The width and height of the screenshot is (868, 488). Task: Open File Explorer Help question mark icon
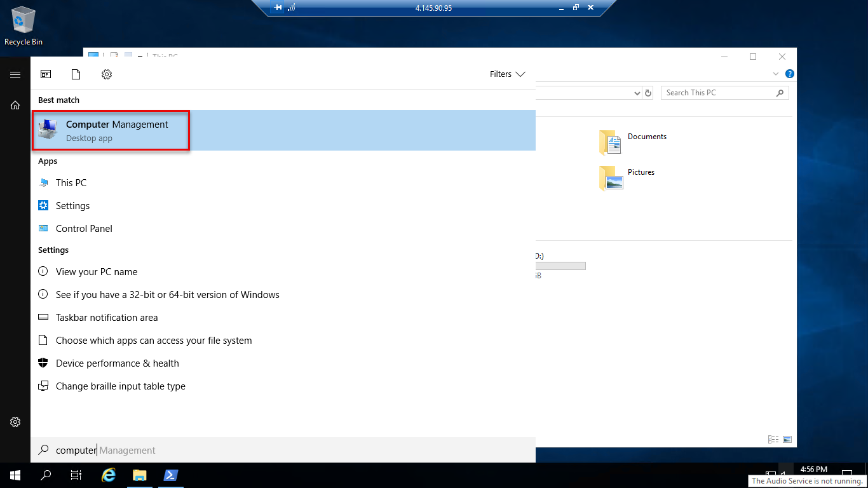(x=789, y=74)
